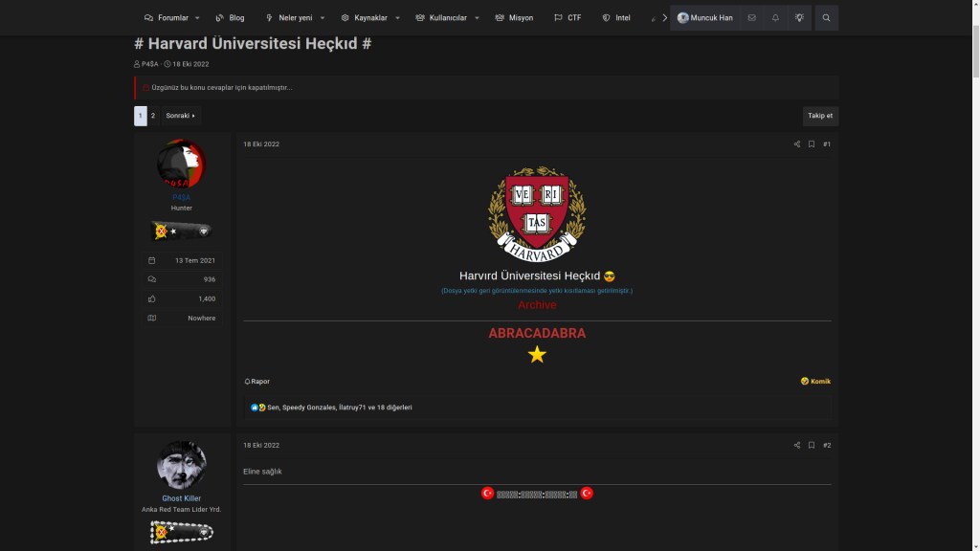Open the inbox envelope icon
Image resolution: width=980 pixels, height=551 pixels.
[752, 17]
